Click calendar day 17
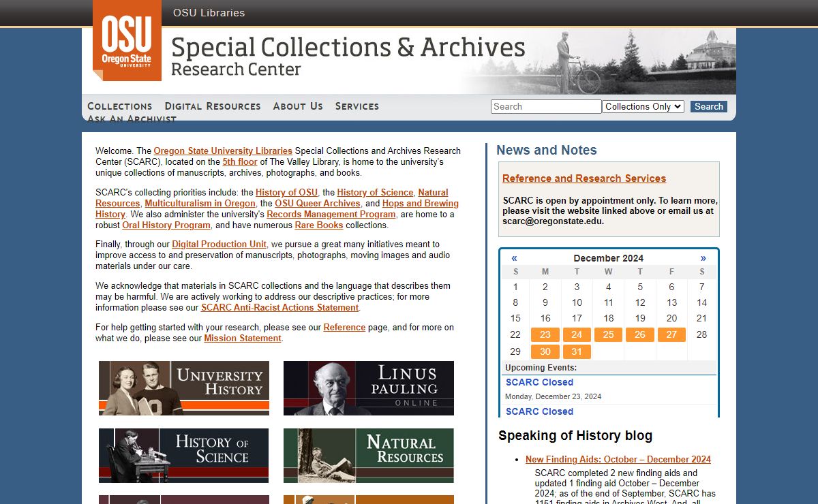 (x=577, y=318)
